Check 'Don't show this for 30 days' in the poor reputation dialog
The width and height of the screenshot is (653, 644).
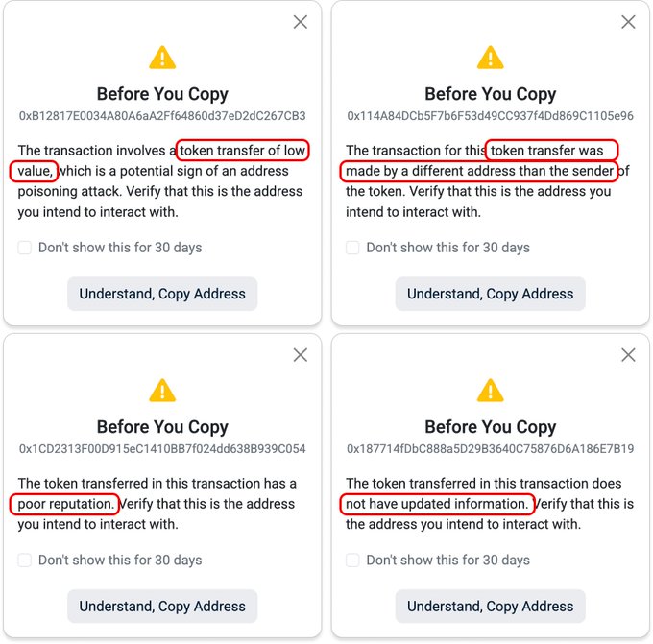click(x=25, y=560)
